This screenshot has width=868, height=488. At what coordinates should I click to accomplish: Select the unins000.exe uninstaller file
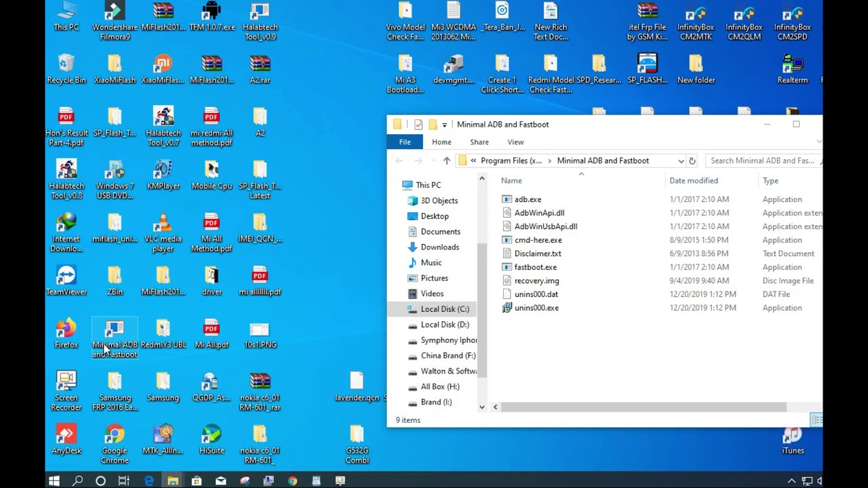click(536, 308)
